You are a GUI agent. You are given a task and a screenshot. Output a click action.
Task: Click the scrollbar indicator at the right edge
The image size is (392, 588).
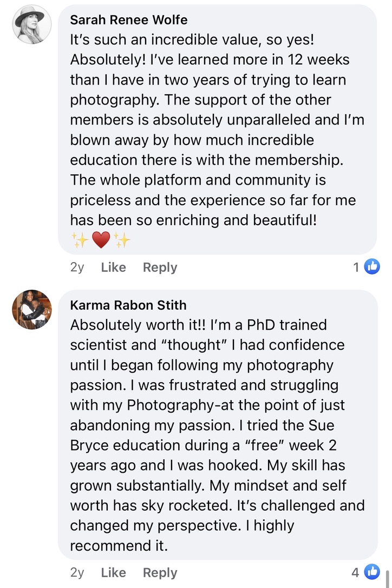pos(387,574)
